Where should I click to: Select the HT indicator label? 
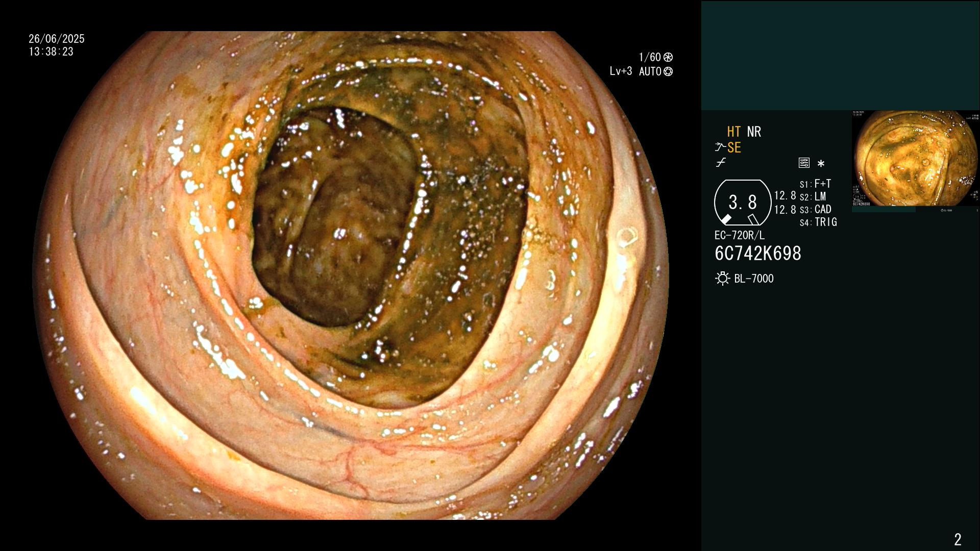(x=733, y=132)
